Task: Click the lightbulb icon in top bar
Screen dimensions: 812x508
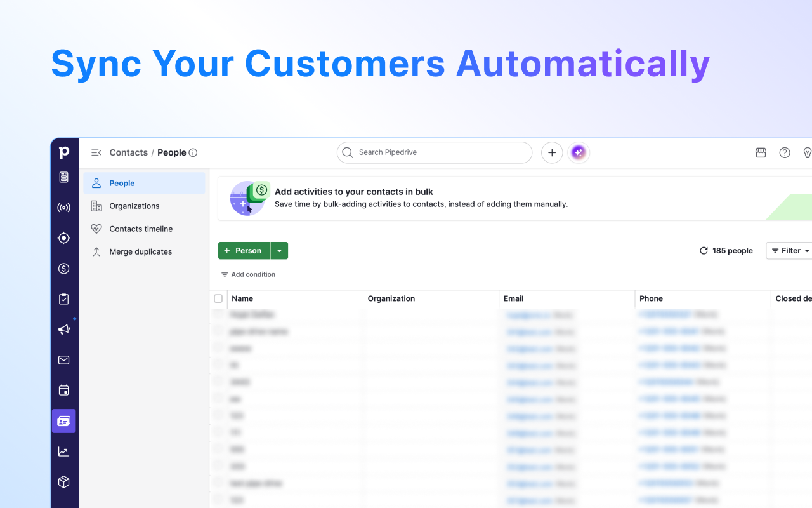Action: click(808, 152)
